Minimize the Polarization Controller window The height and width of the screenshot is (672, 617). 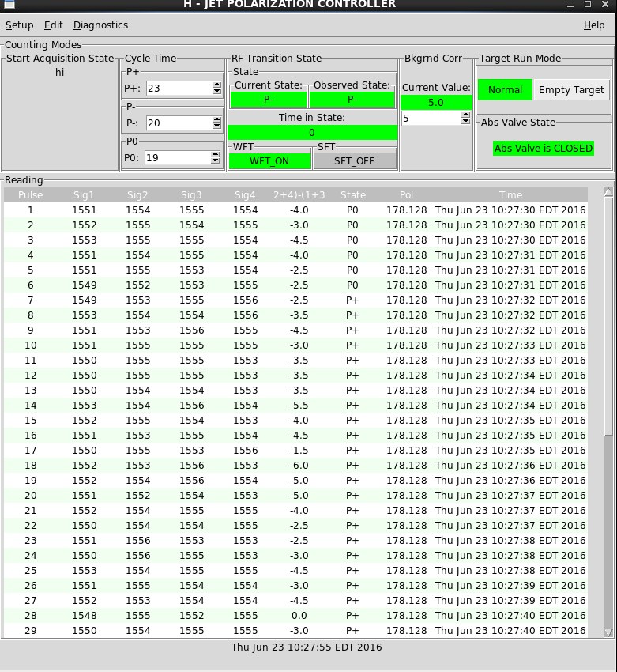click(570, 4)
